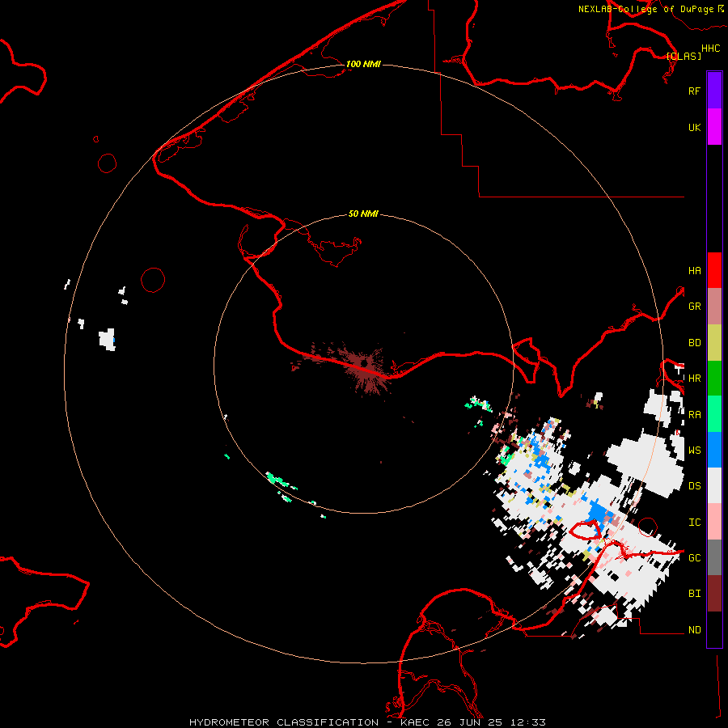Click the ND legend label

[x=694, y=630]
